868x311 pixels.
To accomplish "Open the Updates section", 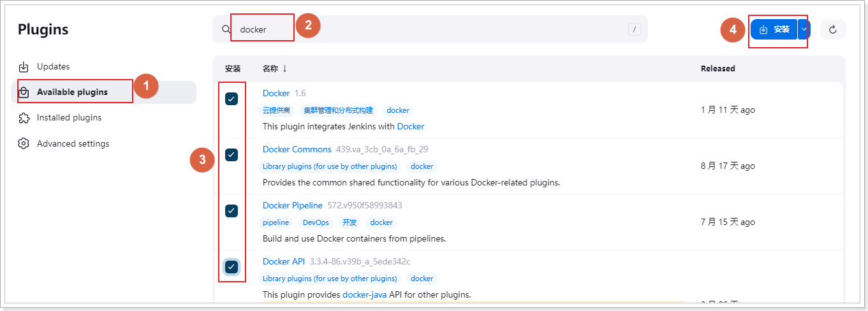I will pos(103,66).
